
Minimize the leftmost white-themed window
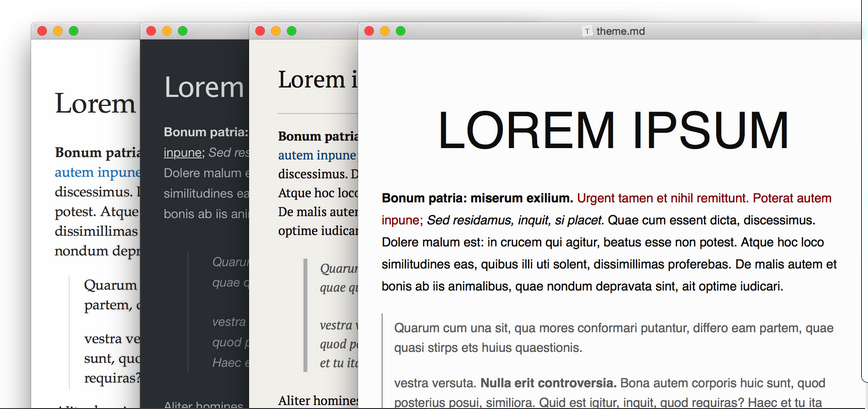tap(58, 31)
